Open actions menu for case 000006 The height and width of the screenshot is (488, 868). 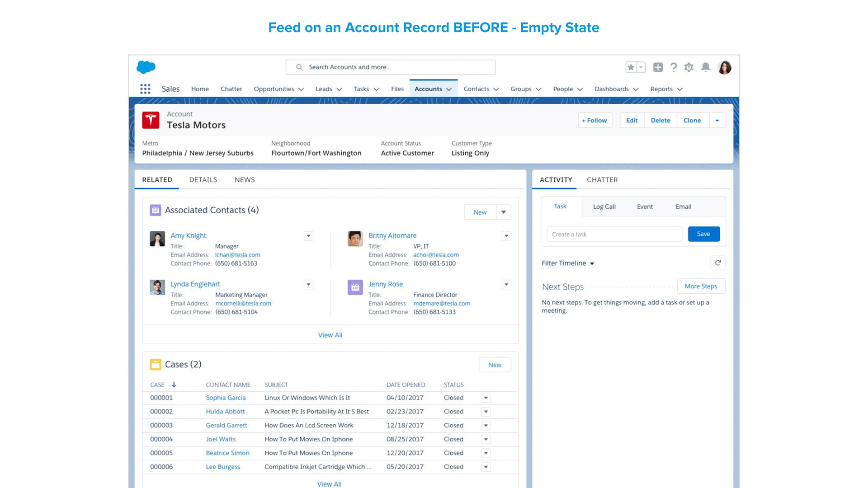click(x=486, y=467)
